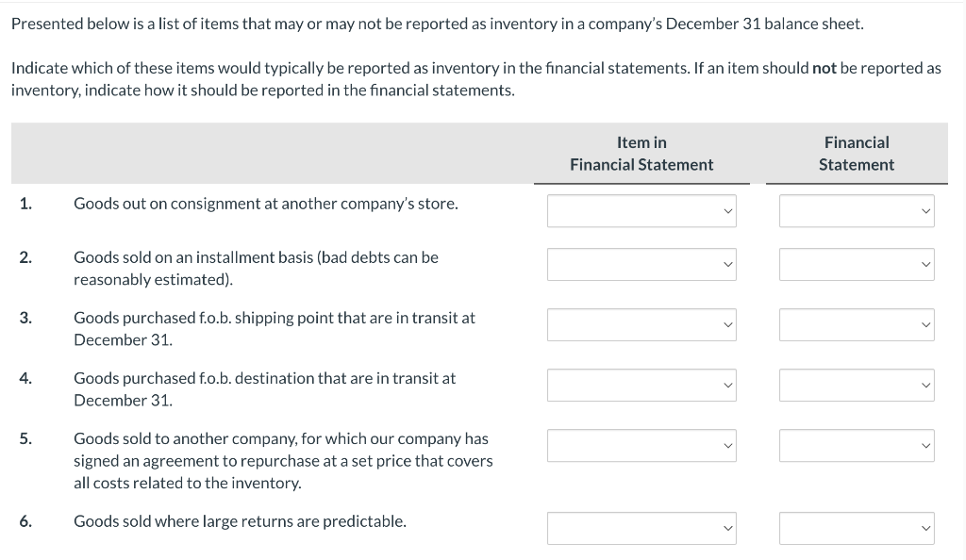The height and width of the screenshot is (560, 966).
Task: Click the 'Item in Financial Statement' column header
Action: click(x=641, y=154)
